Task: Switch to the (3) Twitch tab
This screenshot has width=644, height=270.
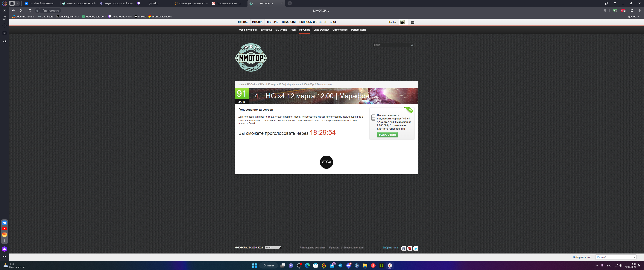Action: click(154, 3)
